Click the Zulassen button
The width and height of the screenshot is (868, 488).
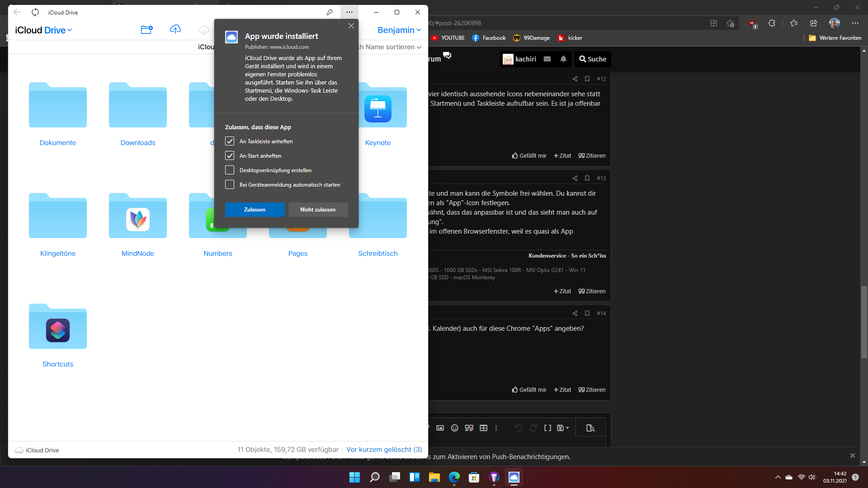click(x=255, y=210)
